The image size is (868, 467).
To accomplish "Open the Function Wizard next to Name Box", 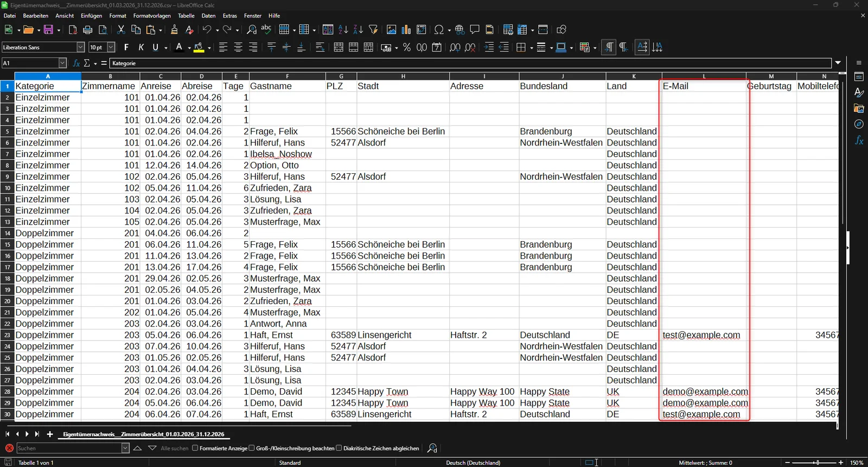I will (76, 63).
